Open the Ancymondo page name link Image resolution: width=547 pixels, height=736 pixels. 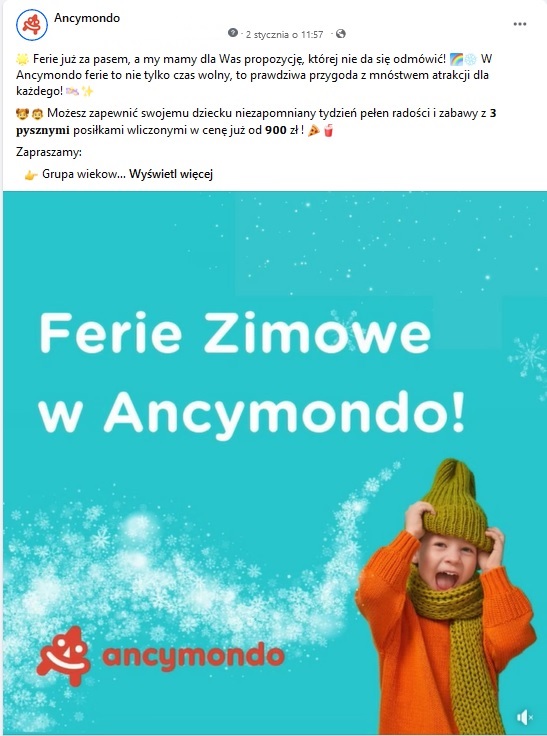tap(87, 18)
